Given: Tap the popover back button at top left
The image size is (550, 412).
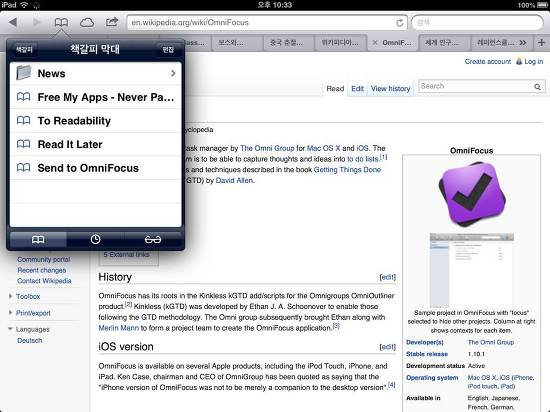Looking at the screenshot, I should pyautogui.click(x=24, y=49).
